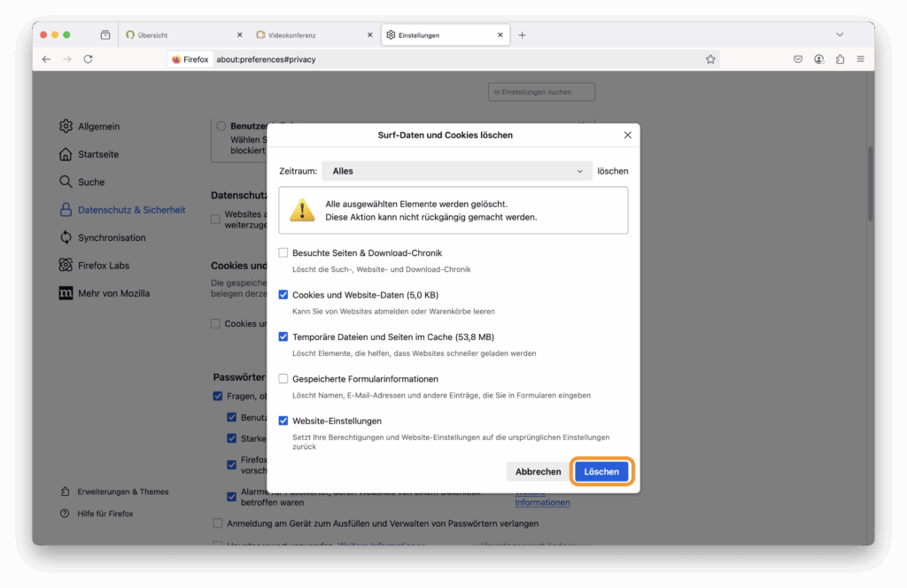907x588 pixels.
Task: Open Synchronisation settings category
Action: [x=103, y=237]
